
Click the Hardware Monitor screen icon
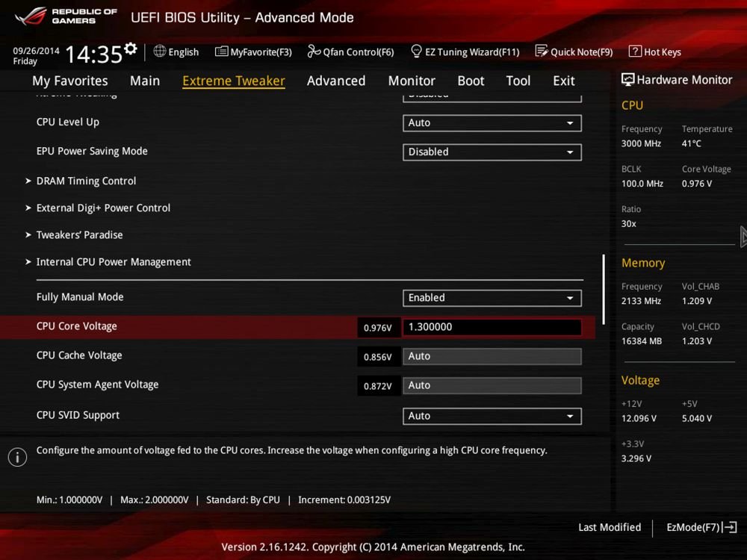628,80
